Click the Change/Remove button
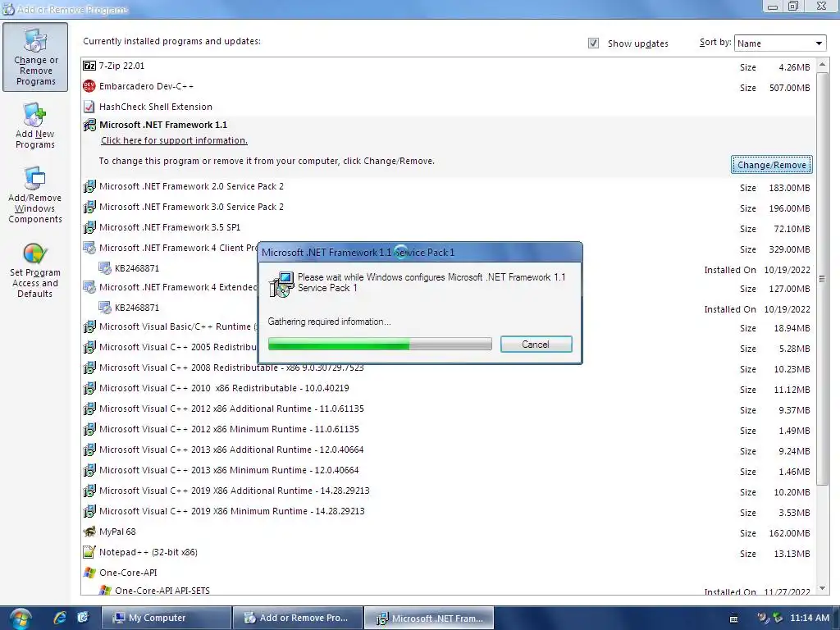 [x=771, y=165]
